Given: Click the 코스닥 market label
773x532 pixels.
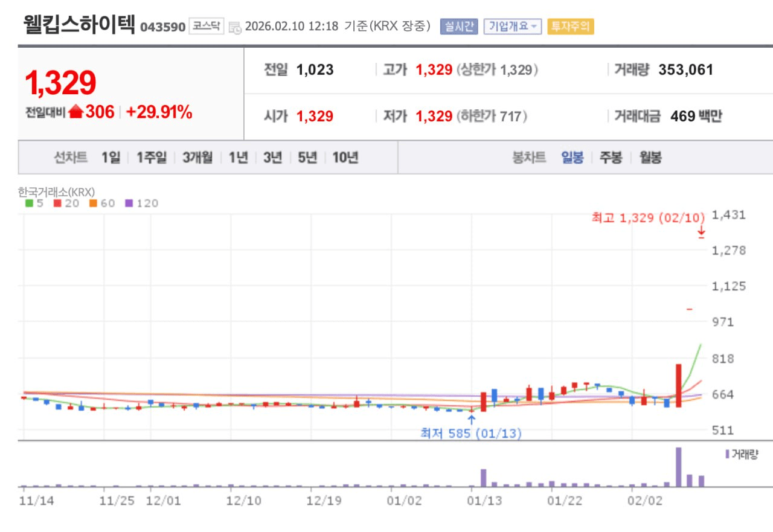Looking at the screenshot, I should pyautogui.click(x=207, y=26).
